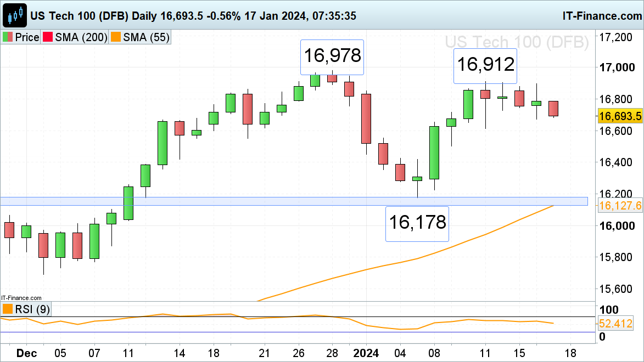Image resolution: width=644 pixels, height=362 pixels.
Task: Select the SMA (200) legend label
Action: coord(81,37)
